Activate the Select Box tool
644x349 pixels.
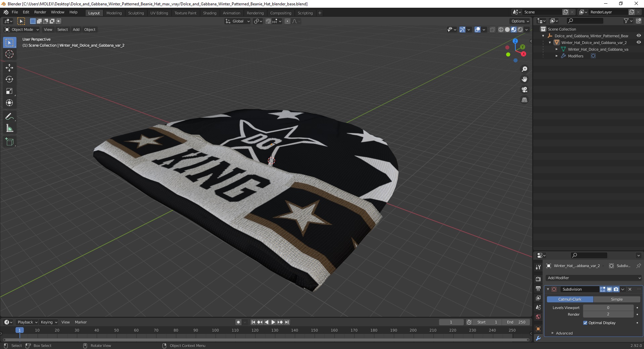point(9,42)
